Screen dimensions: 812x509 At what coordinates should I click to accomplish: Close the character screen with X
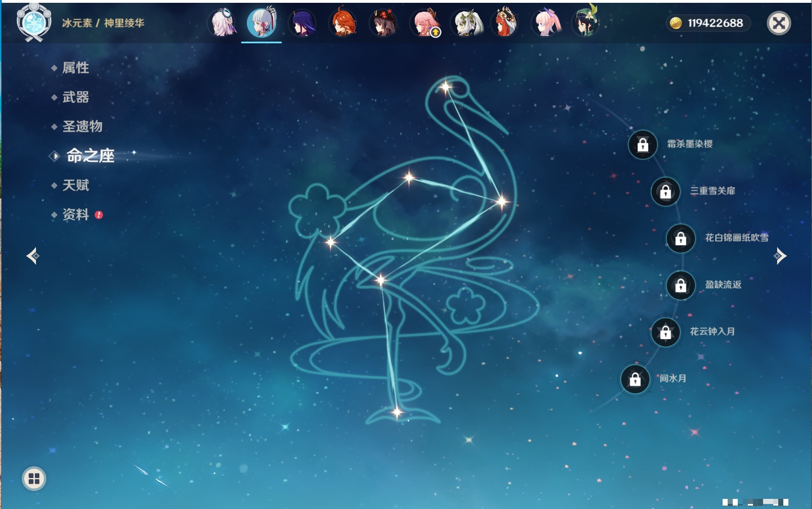[779, 23]
